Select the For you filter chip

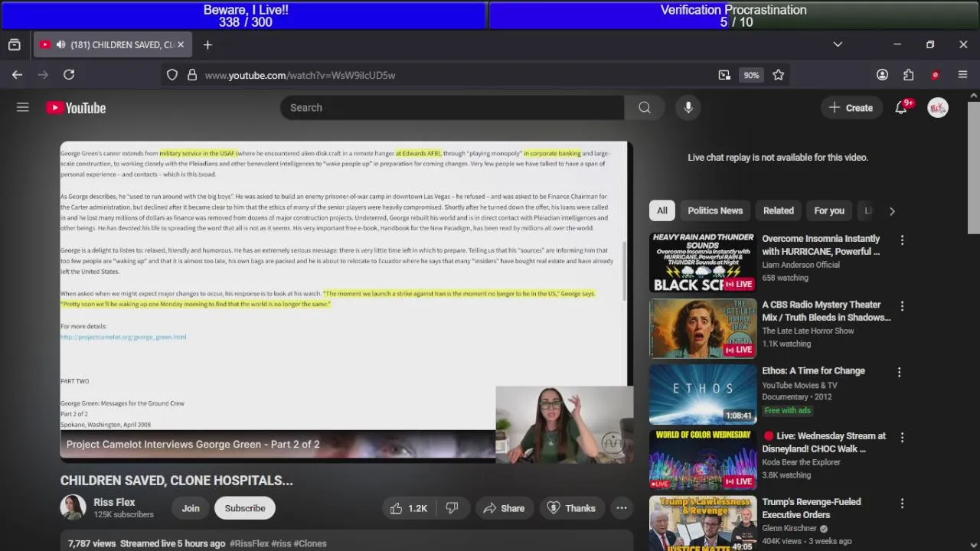829,210
